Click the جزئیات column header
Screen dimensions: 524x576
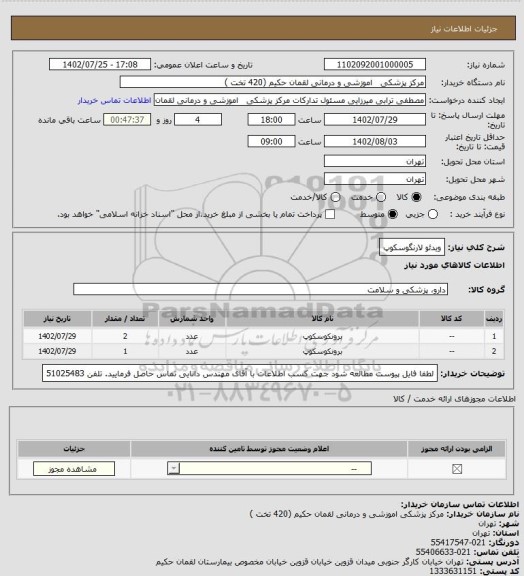(74, 449)
